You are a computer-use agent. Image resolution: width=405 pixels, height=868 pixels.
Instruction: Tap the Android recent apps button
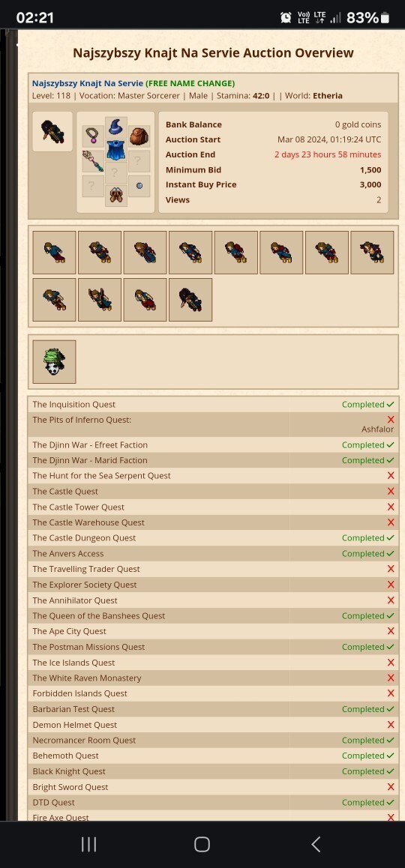[x=88, y=844]
